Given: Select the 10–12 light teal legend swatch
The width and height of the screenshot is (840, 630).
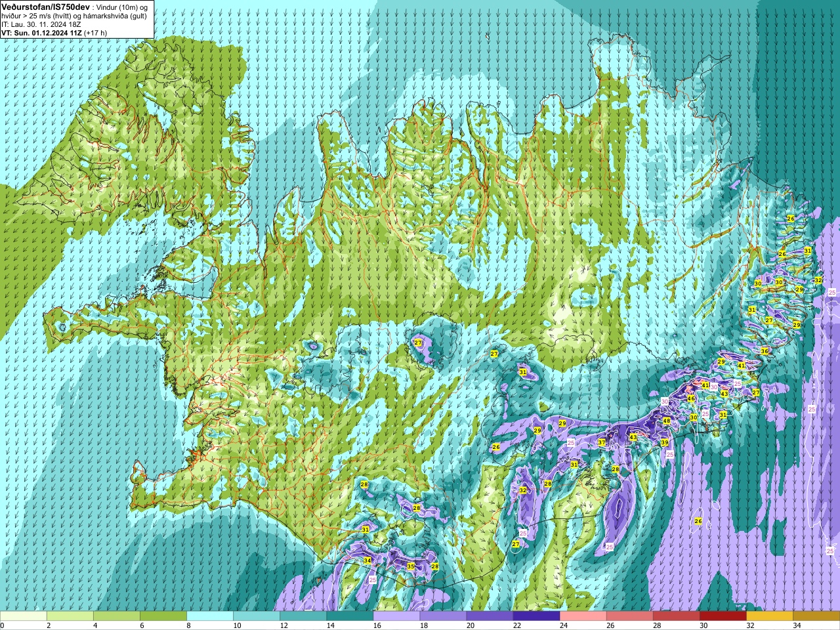Looking at the screenshot, I should [257, 616].
